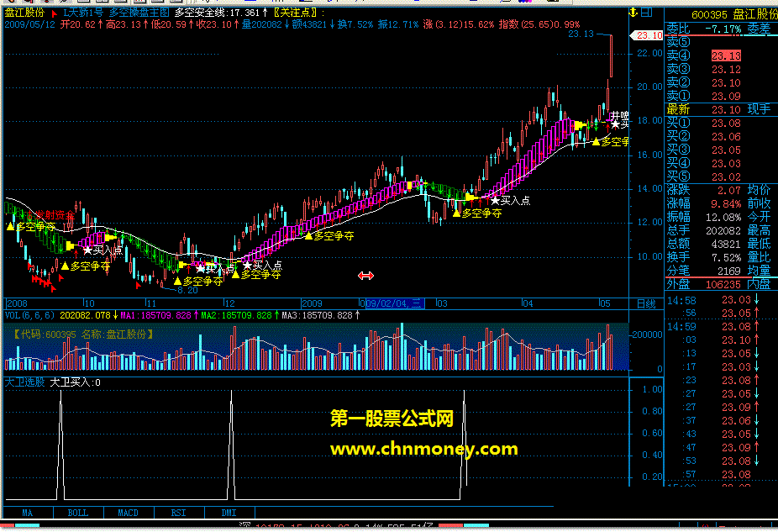Click the 多空操盘主图 indicator title
Viewport: 778px width, 532px height.
pyautogui.click(x=139, y=13)
